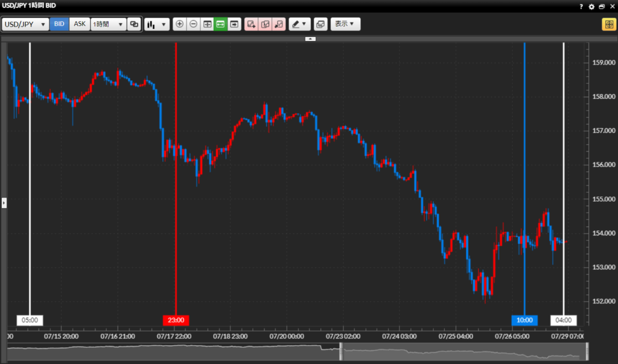
Task: Open the 表示 display menu
Action: pos(345,24)
